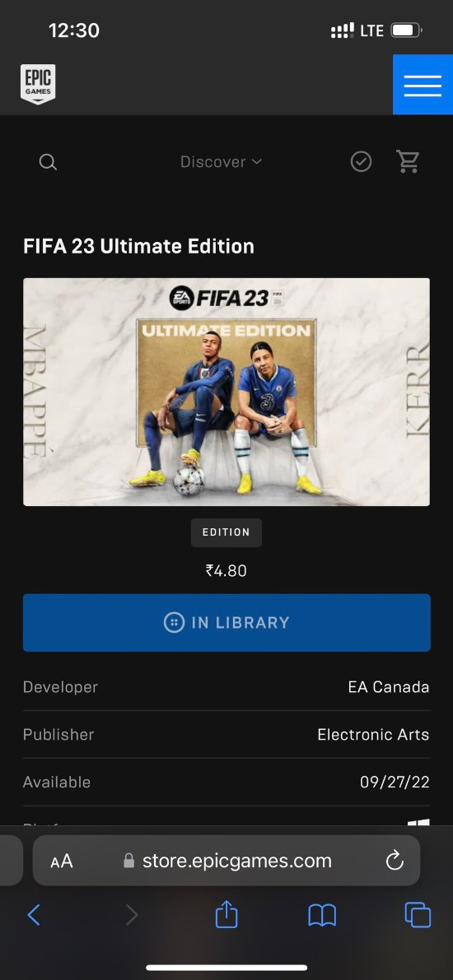
Task: Select the EA Canada developer link
Action: coord(389,687)
